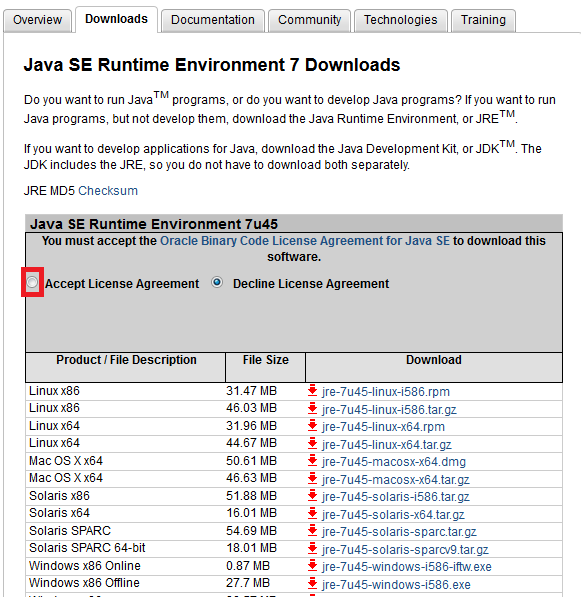Click the 27.7 MB file size cell
The height and width of the screenshot is (597, 581).
[x=248, y=583]
